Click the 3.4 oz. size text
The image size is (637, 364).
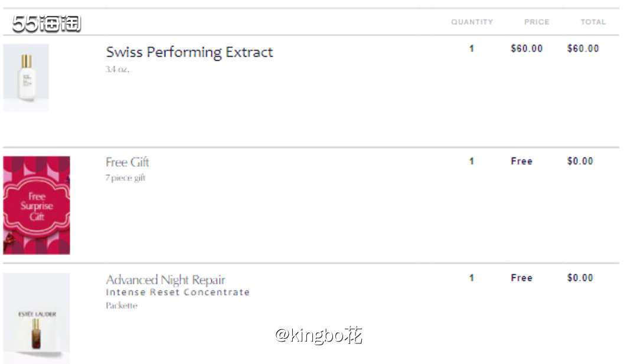[117, 70]
